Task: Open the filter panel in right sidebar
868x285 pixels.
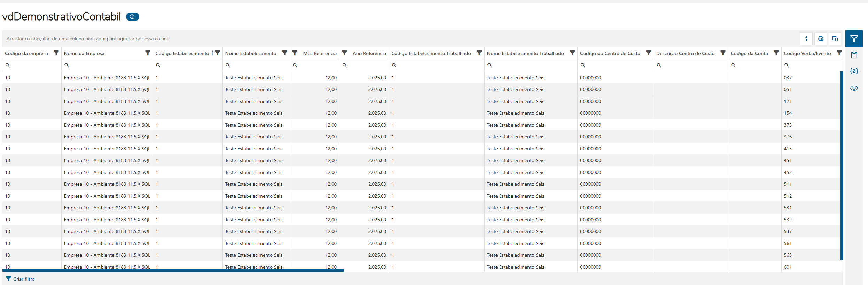Action: (854, 39)
